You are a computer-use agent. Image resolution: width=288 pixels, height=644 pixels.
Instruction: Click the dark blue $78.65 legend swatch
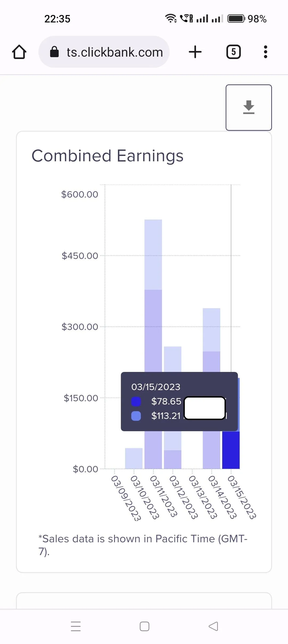(x=136, y=401)
